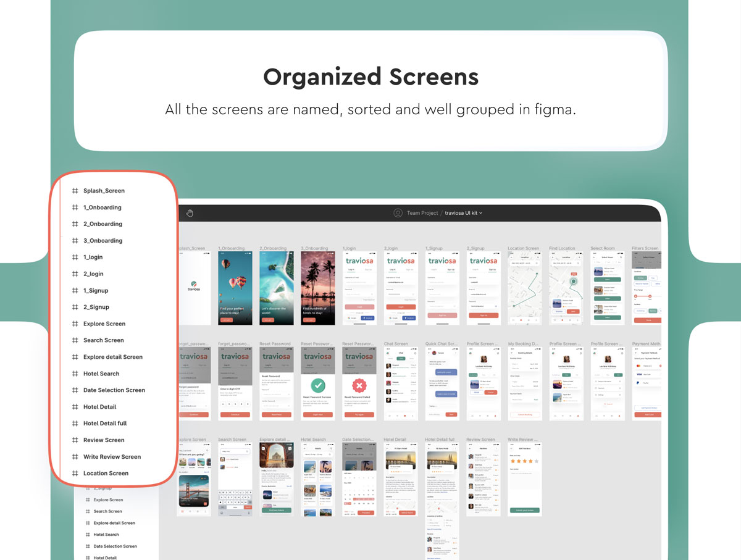
Task: Select the 2_Onboarding island frame on canvas
Action: (277, 288)
